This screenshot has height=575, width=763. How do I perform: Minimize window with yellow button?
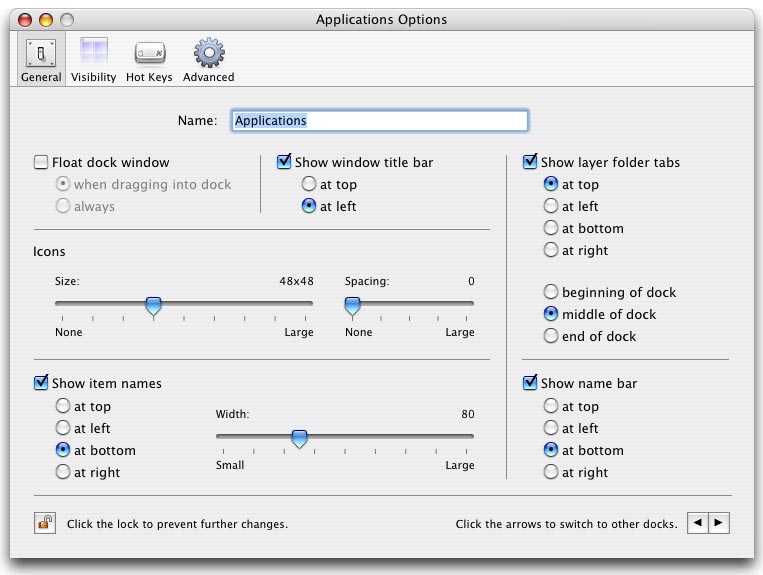coord(46,20)
